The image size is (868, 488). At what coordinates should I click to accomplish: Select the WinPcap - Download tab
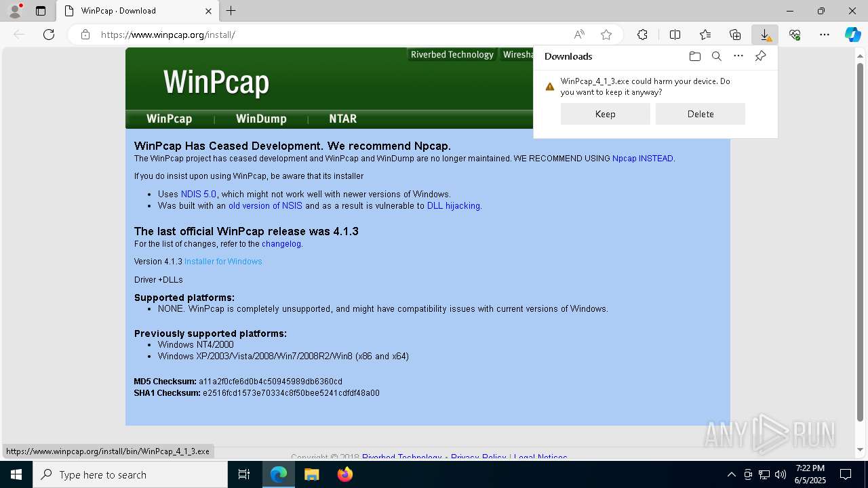tap(137, 11)
